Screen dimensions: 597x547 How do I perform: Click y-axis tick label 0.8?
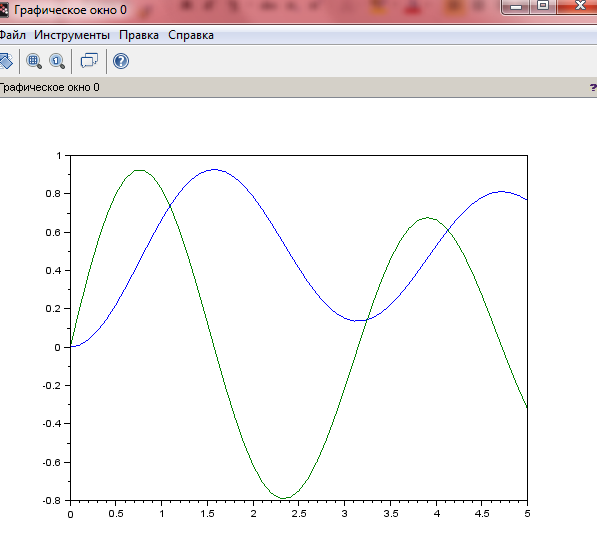[x=53, y=194]
